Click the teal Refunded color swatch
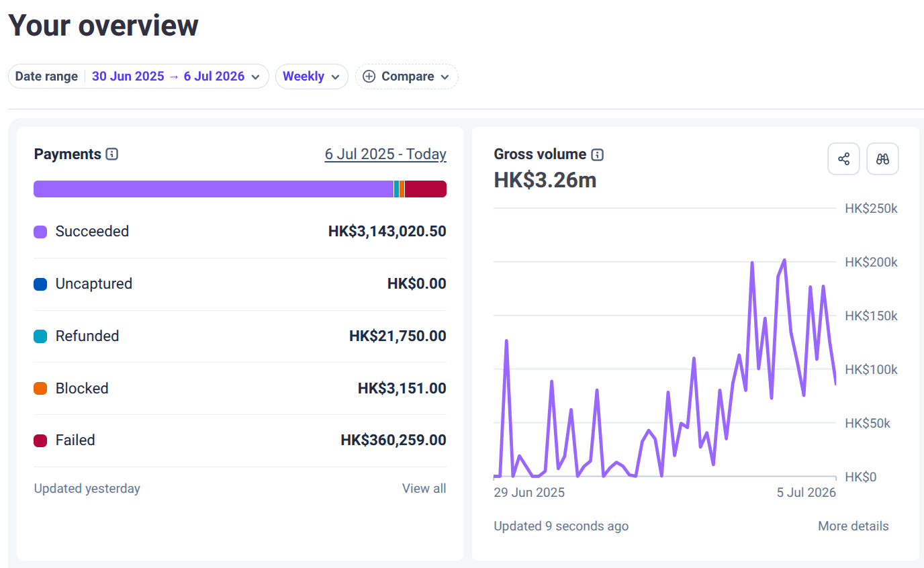Image resolution: width=924 pixels, height=568 pixels. pyautogui.click(x=40, y=336)
